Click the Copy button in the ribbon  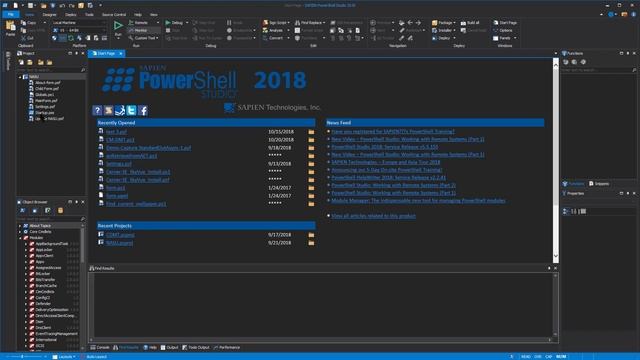(28, 23)
